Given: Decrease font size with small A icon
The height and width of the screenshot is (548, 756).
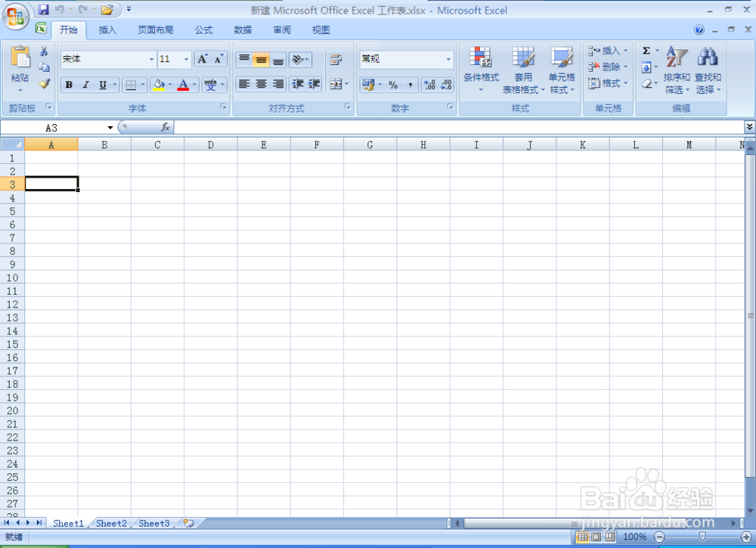Looking at the screenshot, I should 218,59.
